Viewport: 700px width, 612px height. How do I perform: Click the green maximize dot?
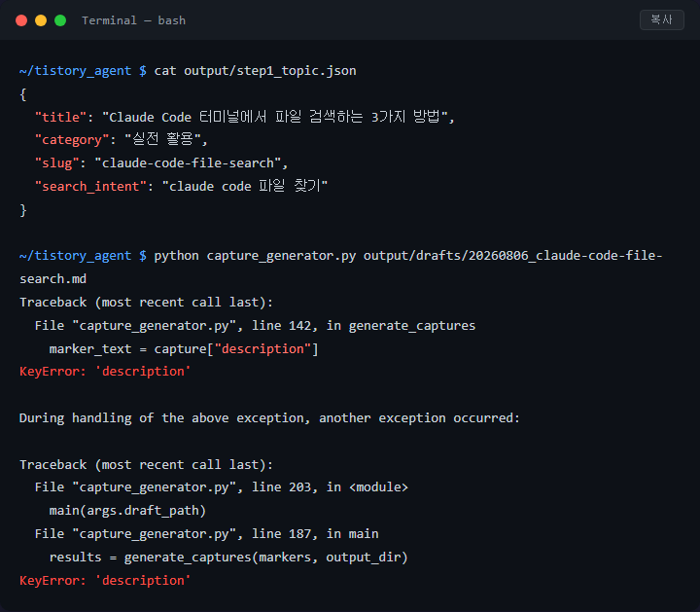point(60,20)
